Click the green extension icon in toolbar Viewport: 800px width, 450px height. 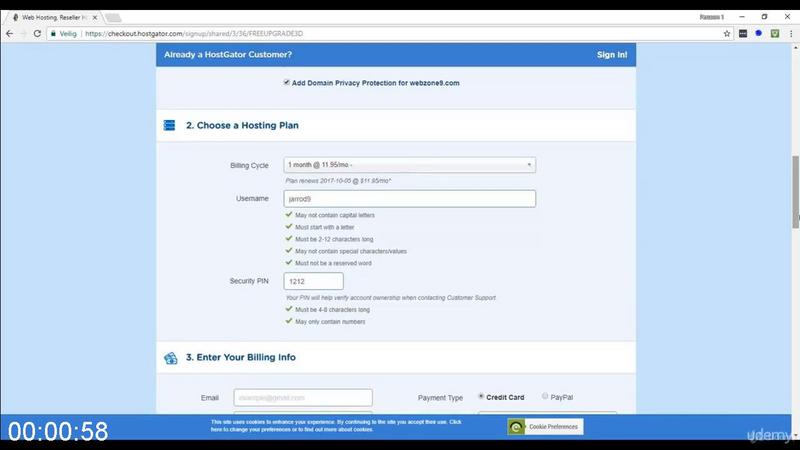point(774,34)
